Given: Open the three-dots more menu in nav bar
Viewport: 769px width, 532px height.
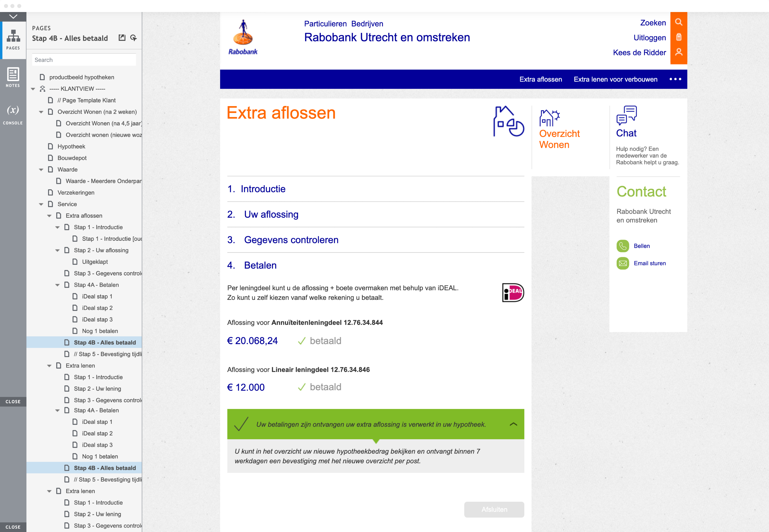Looking at the screenshot, I should coord(675,79).
